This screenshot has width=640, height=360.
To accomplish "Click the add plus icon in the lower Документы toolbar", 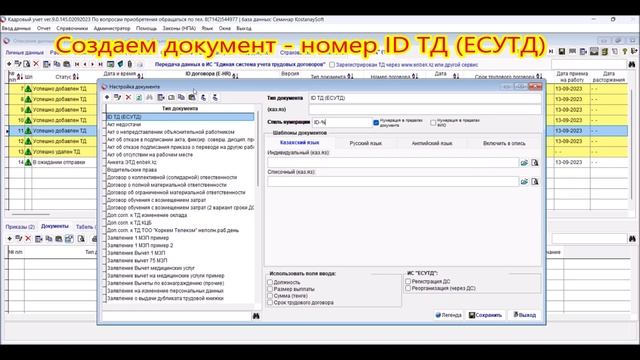I will pos(9,238).
